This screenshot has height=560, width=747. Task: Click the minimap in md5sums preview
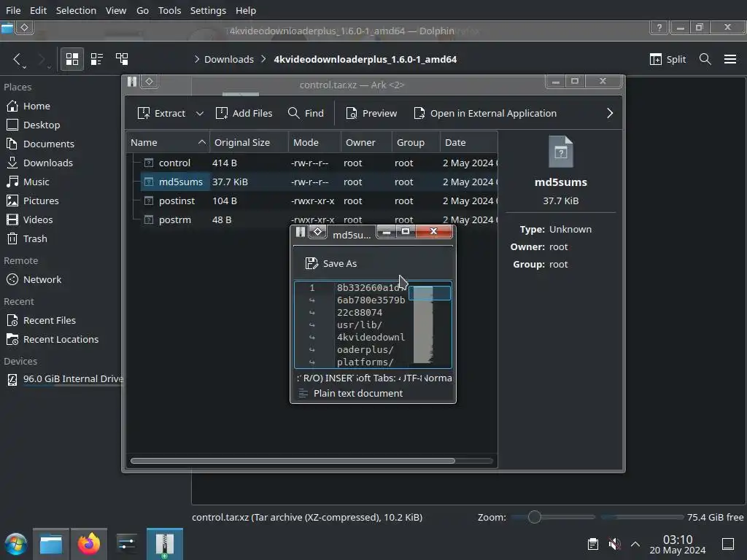click(x=430, y=324)
